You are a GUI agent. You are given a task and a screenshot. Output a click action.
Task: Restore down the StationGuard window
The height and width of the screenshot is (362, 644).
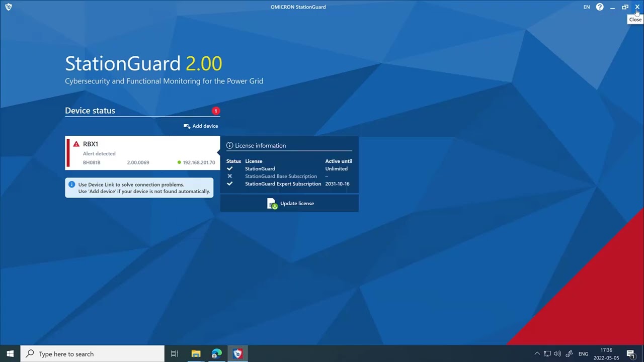625,7
